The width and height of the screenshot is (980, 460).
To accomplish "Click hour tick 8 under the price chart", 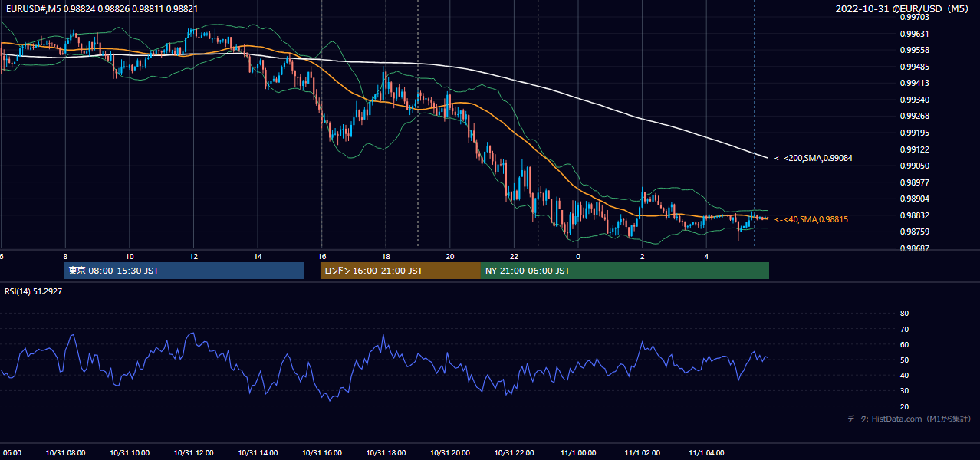I will [x=65, y=256].
